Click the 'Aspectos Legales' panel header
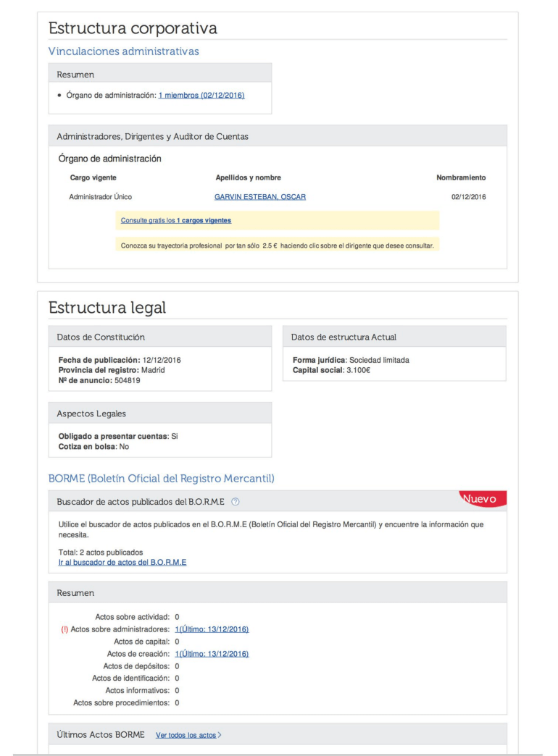Screen dimensions: 558x756 click(91, 413)
